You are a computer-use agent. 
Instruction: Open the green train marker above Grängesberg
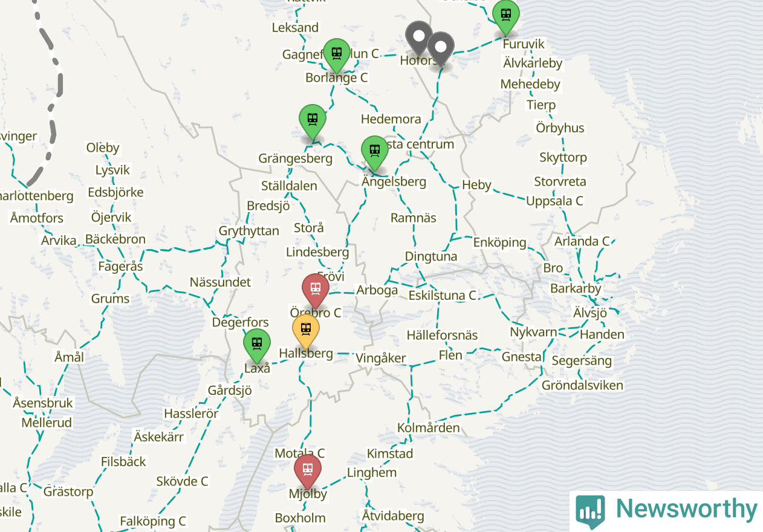(x=313, y=122)
